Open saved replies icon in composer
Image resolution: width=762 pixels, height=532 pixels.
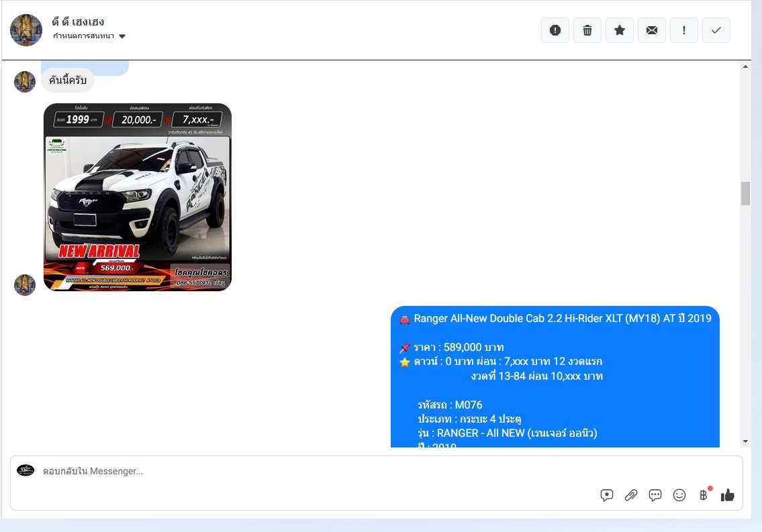click(x=606, y=495)
